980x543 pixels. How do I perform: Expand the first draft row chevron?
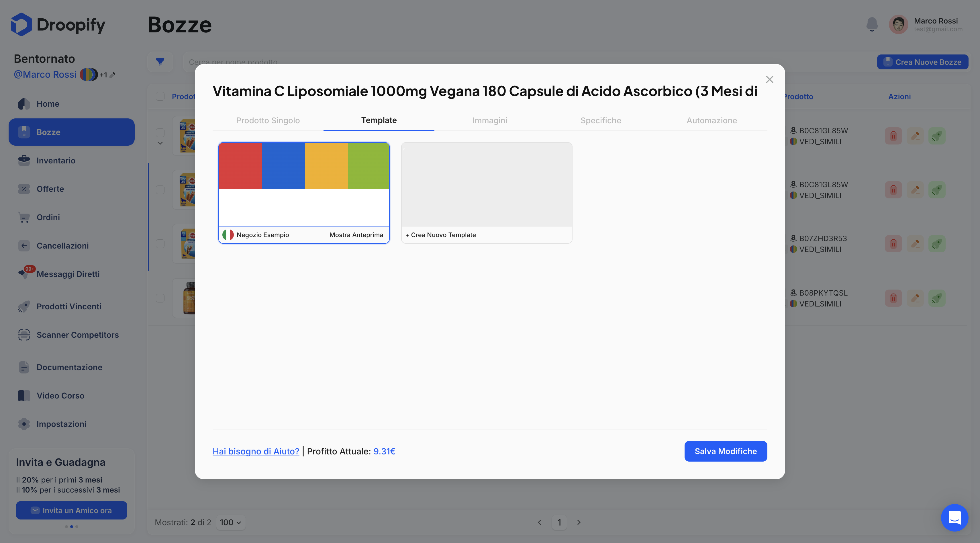(x=160, y=143)
